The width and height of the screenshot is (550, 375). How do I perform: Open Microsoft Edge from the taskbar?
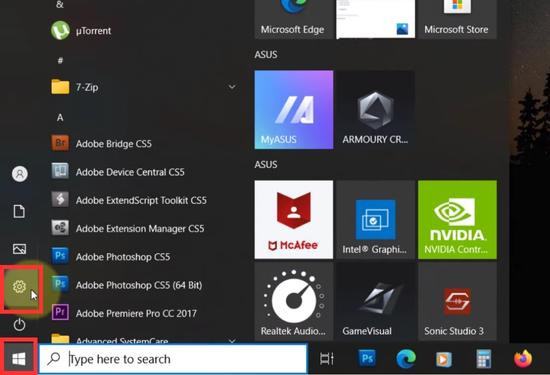click(x=406, y=359)
